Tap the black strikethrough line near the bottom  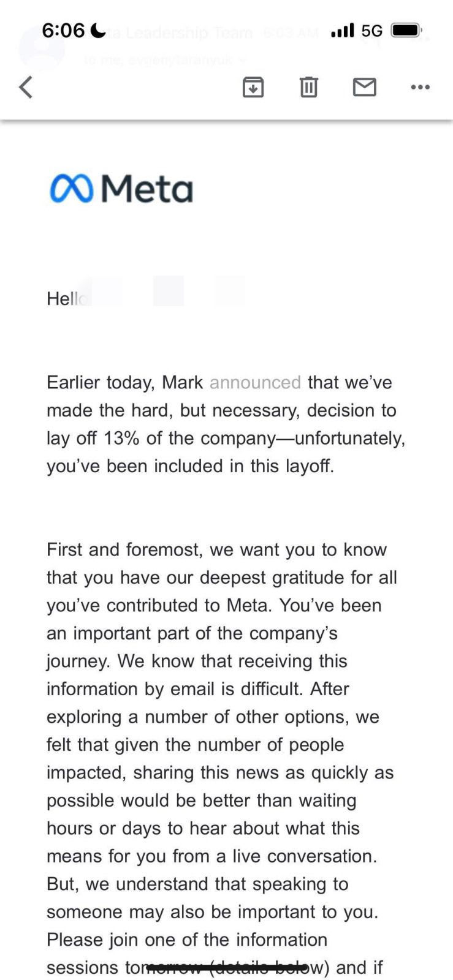click(x=227, y=967)
